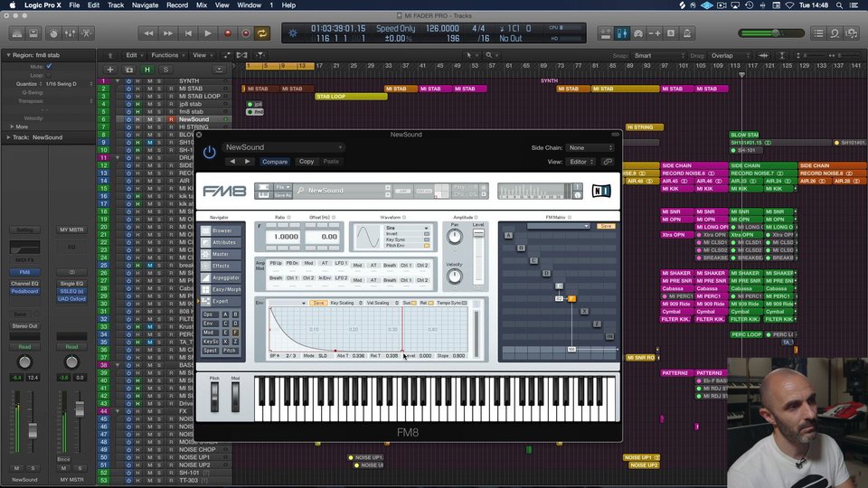
Task: Open macOS Spotlight search icon
Action: click(x=839, y=5)
